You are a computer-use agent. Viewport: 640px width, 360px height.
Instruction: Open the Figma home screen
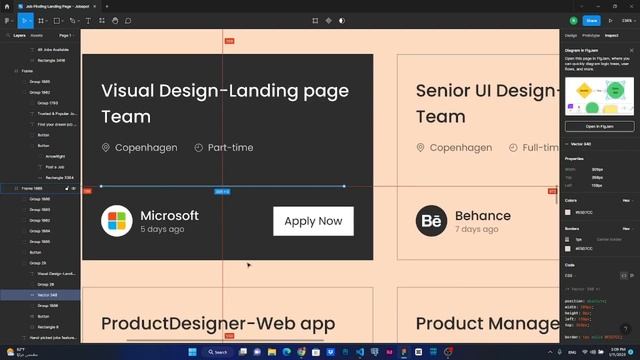(x=7, y=7)
